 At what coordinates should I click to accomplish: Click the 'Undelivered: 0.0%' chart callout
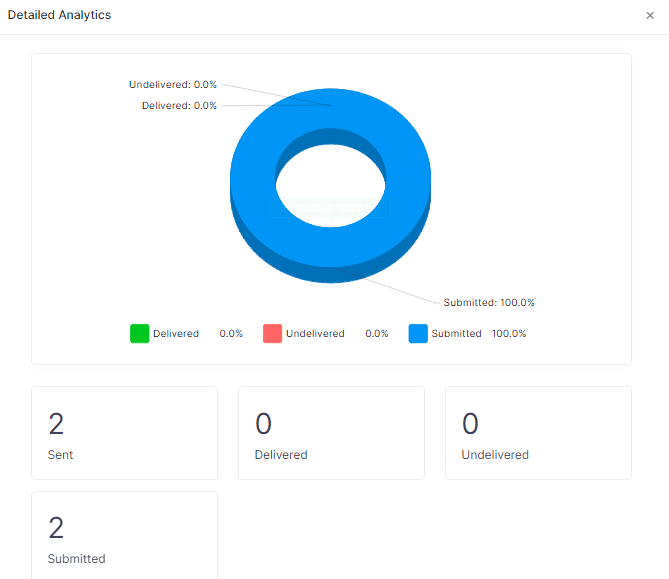(x=173, y=85)
